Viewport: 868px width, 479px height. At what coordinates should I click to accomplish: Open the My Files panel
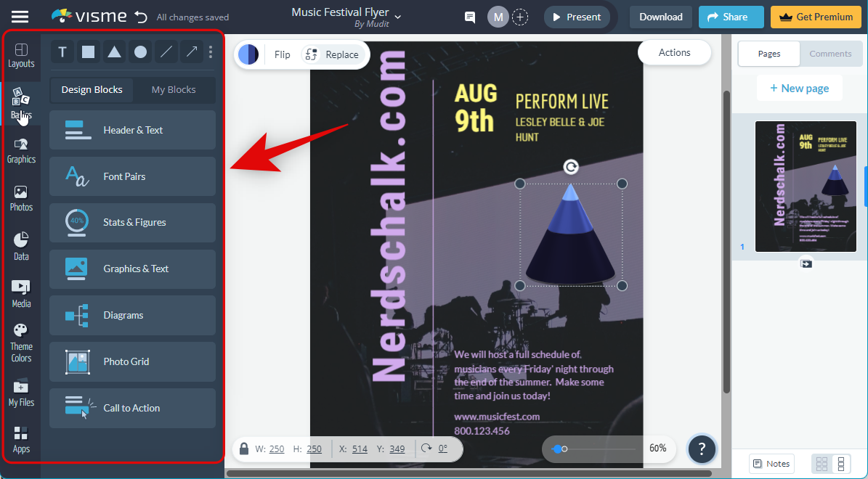pos(21,394)
